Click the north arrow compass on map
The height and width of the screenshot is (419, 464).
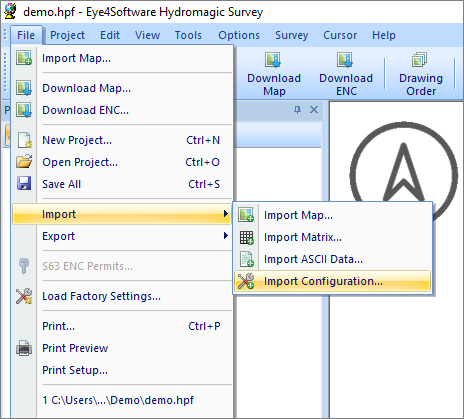(x=404, y=172)
